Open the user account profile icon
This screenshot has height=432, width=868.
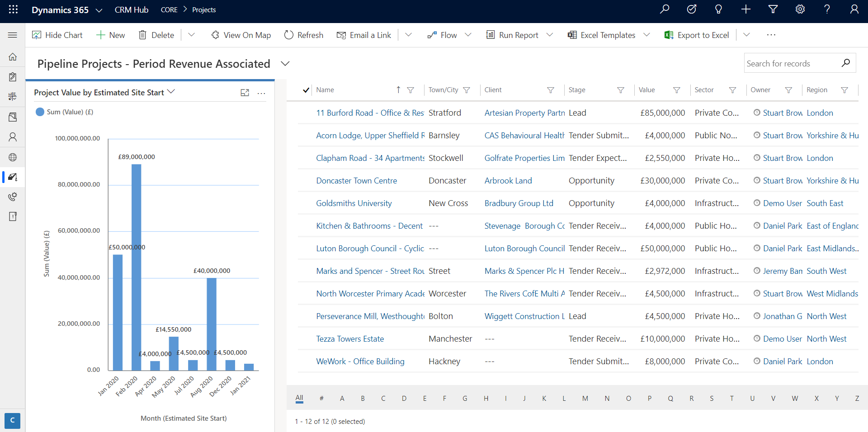pyautogui.click(x=854, y=9)
